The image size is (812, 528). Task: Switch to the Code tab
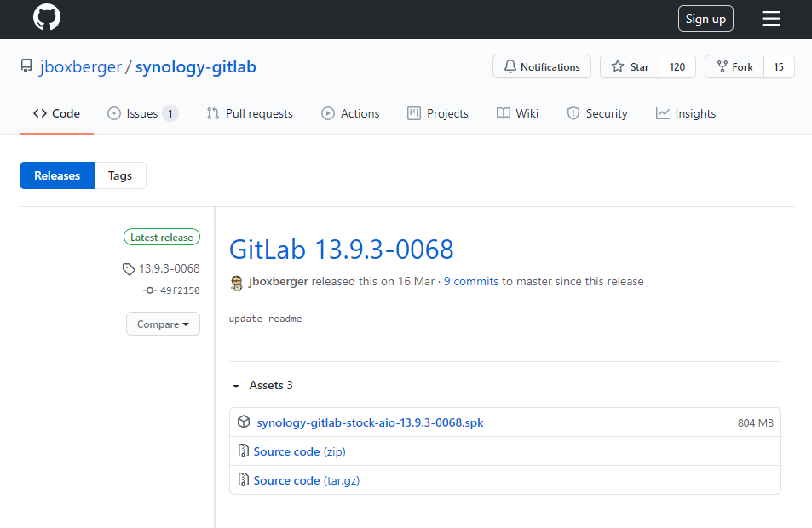(x=56, y=113)
